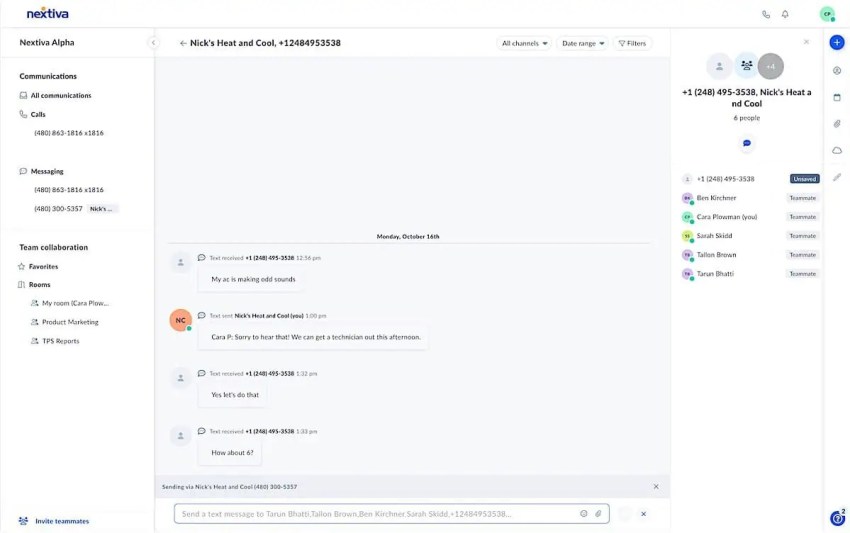This screenshot has width=850, height=533.
Task: Click the send button beside message box
Action: point(624,514)
